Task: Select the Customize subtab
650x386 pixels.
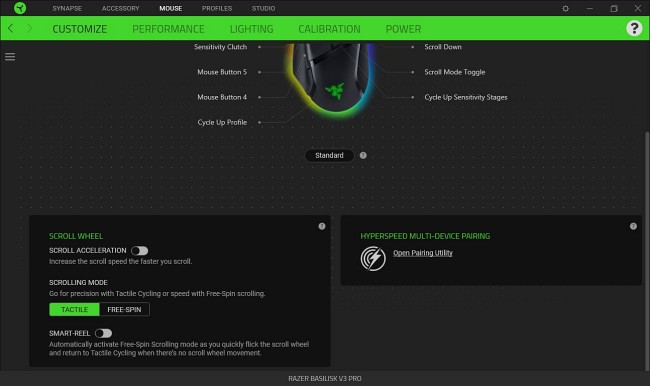Action: [80, 29]
